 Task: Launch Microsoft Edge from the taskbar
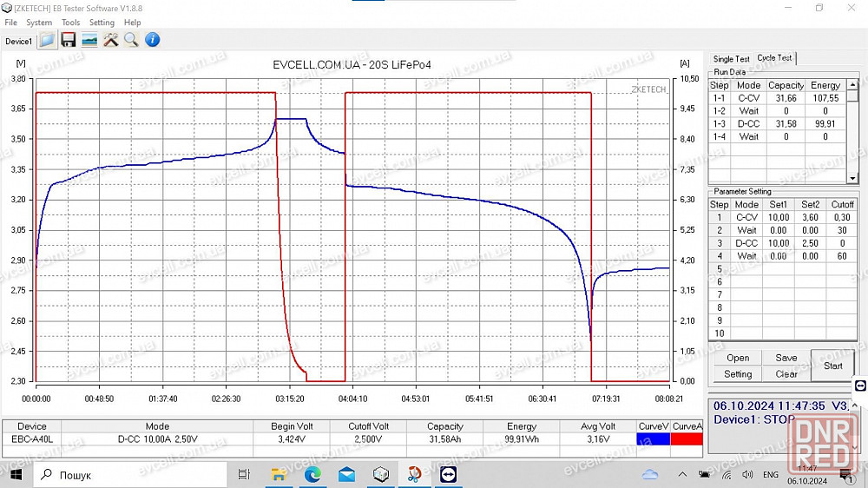click(312, 475)
